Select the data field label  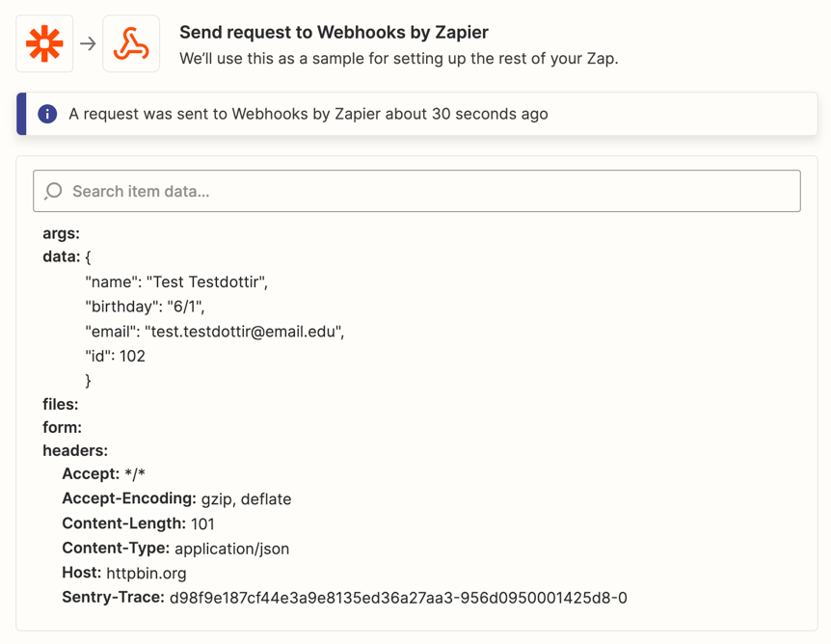click(61, 256)
